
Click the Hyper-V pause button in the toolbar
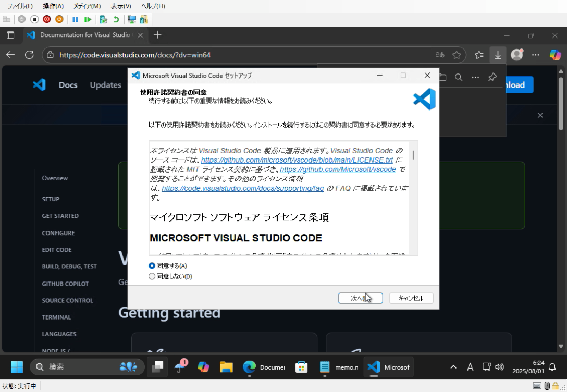click(75, 19)
